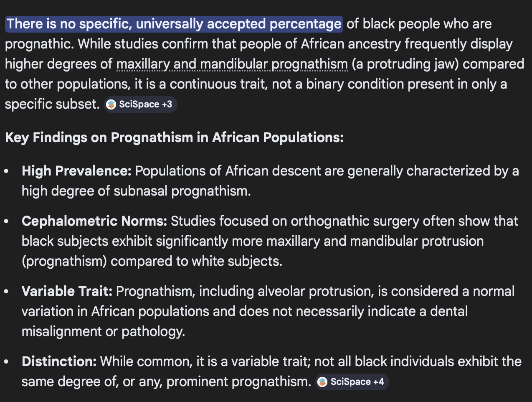
Task: Click the "+4" count in the last source chip
Action: coord(378,382)
